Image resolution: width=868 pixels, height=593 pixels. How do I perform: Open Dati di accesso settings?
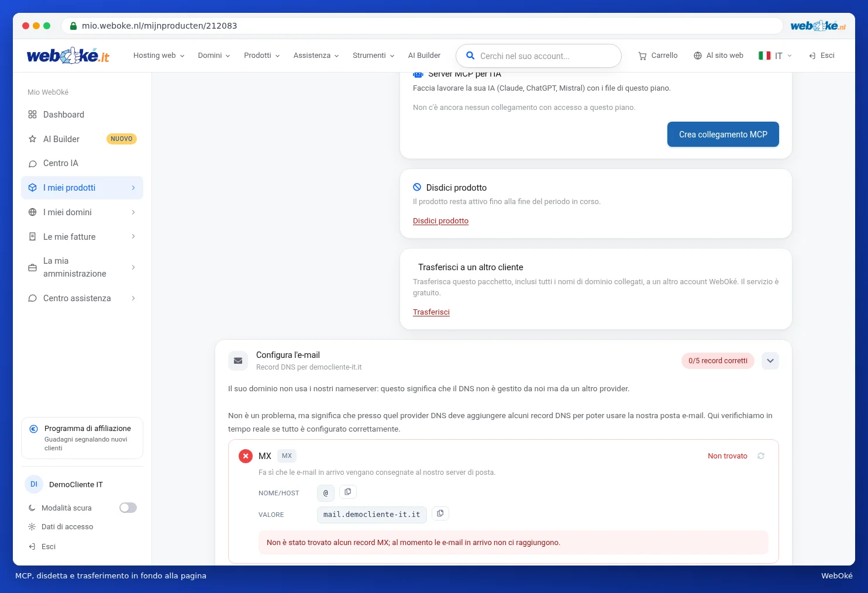point(61,527)
